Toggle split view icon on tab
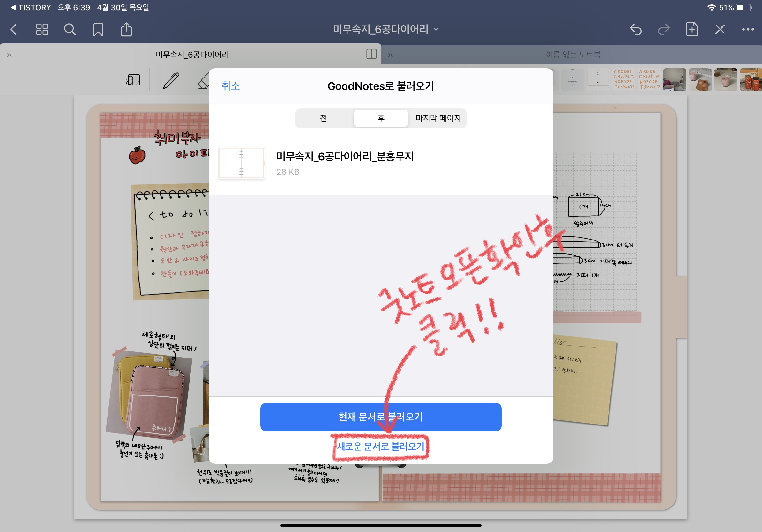This screenshot has width=762, height=532. [371, 54]
